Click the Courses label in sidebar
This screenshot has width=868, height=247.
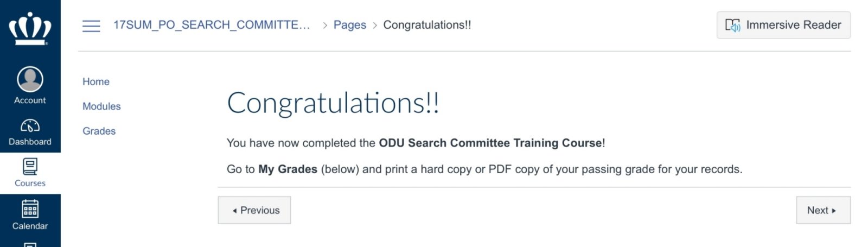30,183
